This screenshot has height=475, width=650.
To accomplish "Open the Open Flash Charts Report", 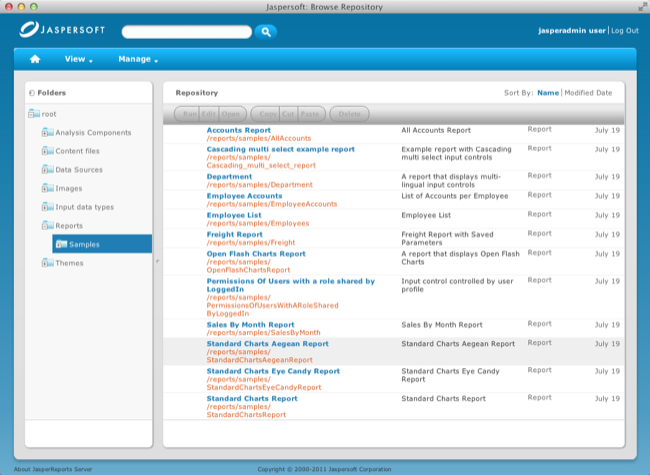I will click(256, 254).
